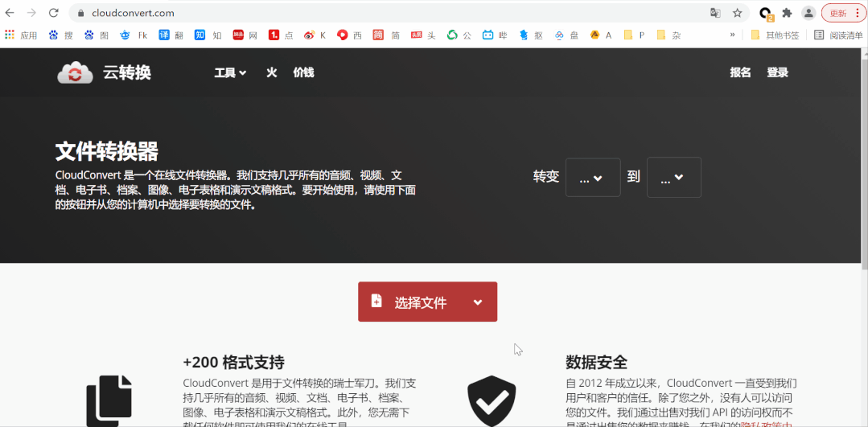Viewport: 868px width, 427px height.
Task: Open the 报名 sign-up link
Action: (x=740, y=72)
